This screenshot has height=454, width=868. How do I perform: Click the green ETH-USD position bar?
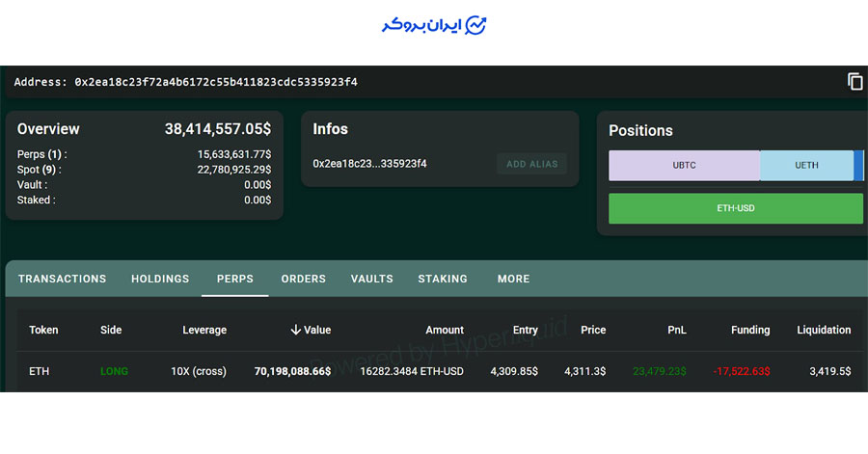[x=736, y=208]
